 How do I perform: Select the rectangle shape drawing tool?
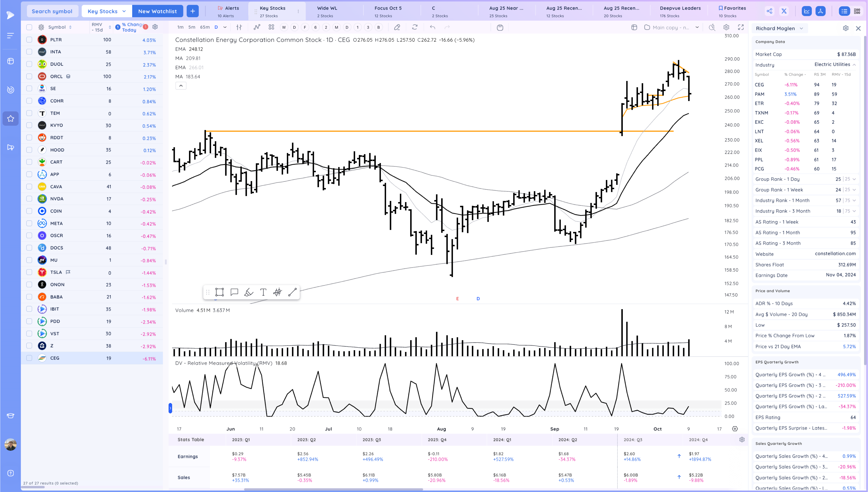click(x=219, y=292)
